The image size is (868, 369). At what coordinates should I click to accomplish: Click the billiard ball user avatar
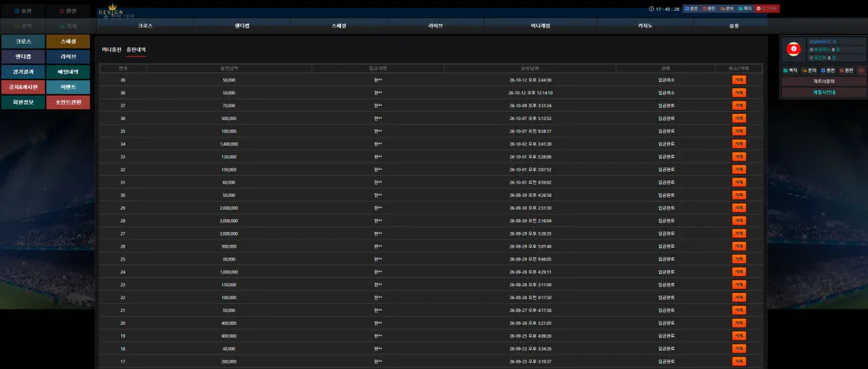(x=793, y=50)
